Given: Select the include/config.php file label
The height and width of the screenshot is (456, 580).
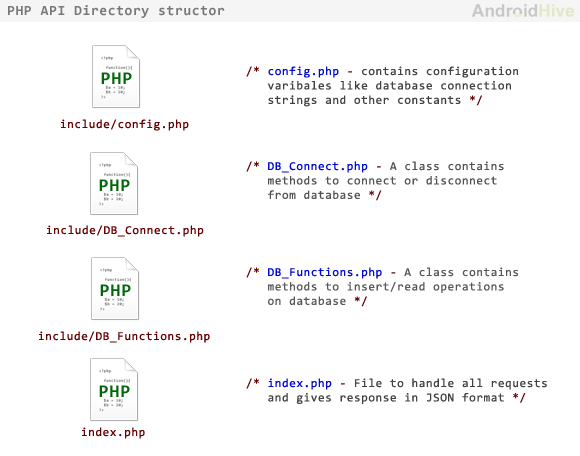Looking at the screenshot, I should 125,124.
